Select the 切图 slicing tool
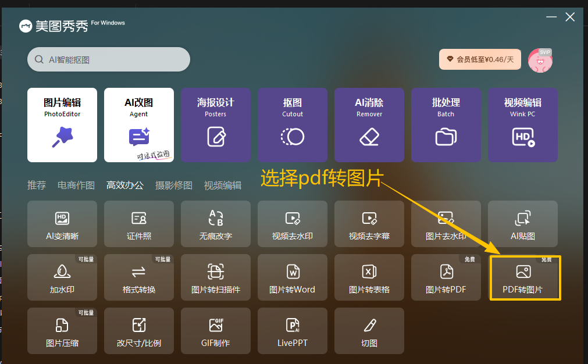588x364 pixels. pyautogui.click(x=369, y=331)
